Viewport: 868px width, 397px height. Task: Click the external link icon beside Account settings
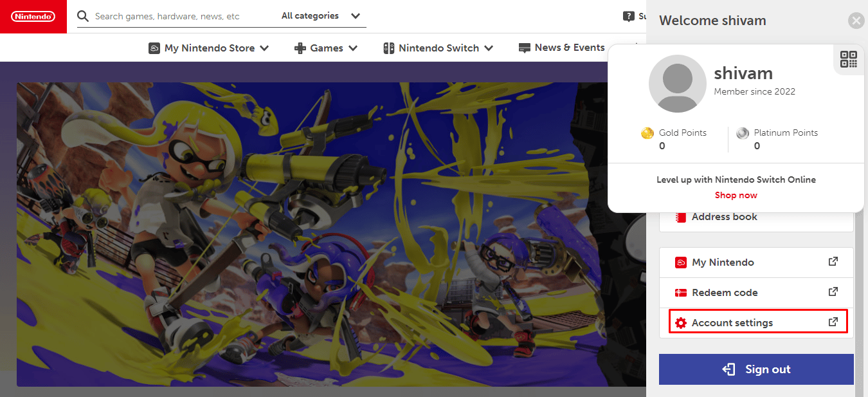(833, 322)
